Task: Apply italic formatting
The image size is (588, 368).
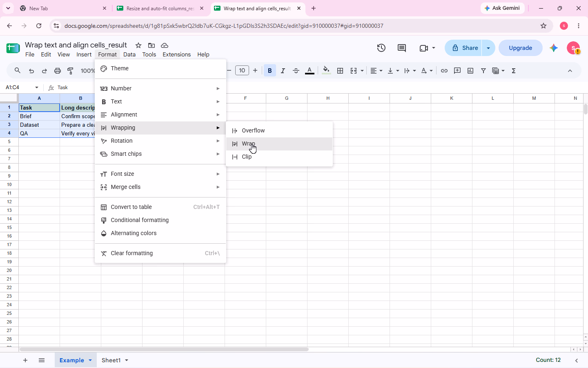Action: tap(283, 71)
